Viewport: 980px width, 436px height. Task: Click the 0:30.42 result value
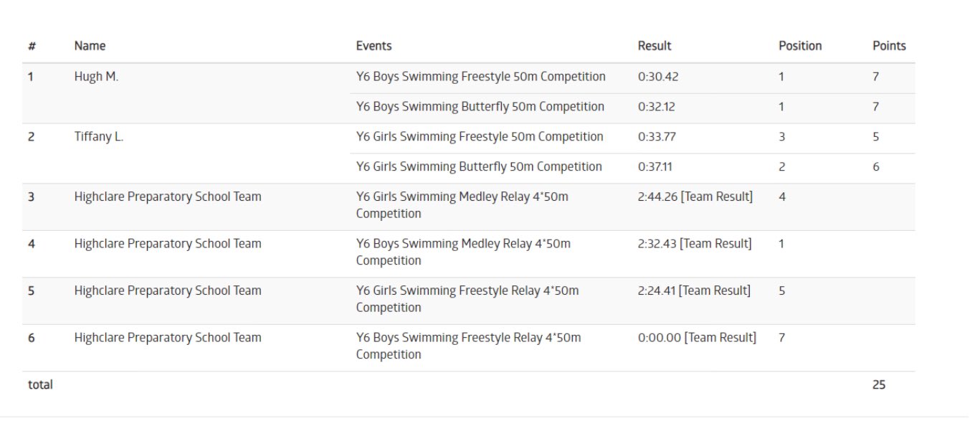(x=657, y=77)
